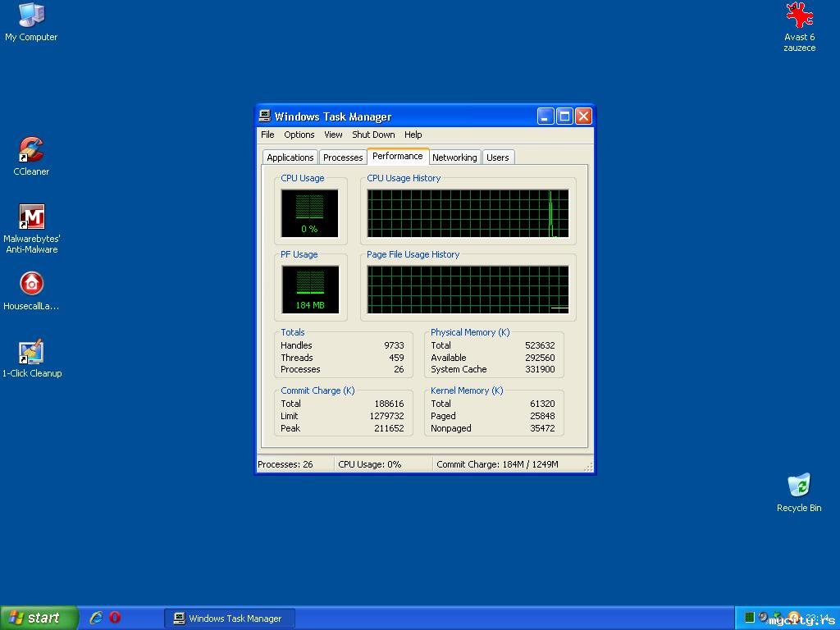Click the volume speaker tray icon
Screen dimensions: 840x630
click(764, 617)
